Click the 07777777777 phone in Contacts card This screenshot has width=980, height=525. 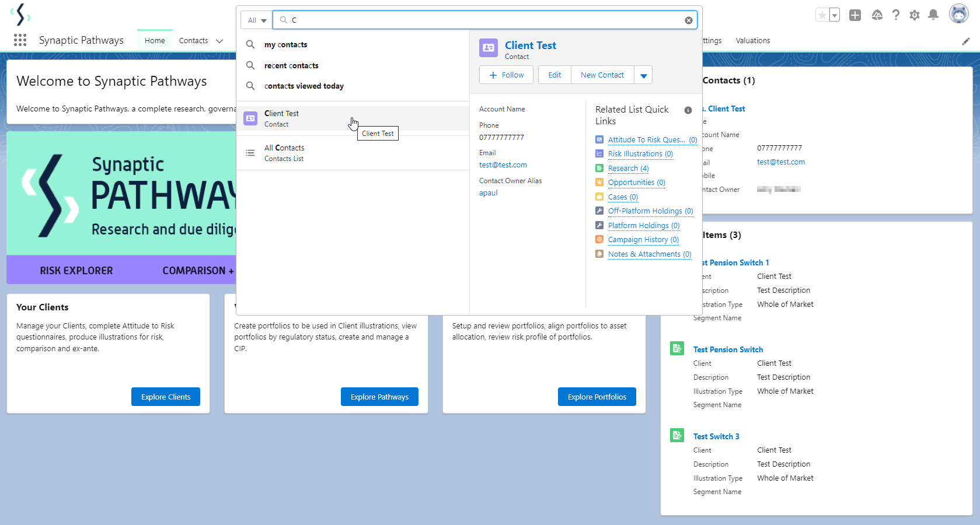tap(780, 148)
